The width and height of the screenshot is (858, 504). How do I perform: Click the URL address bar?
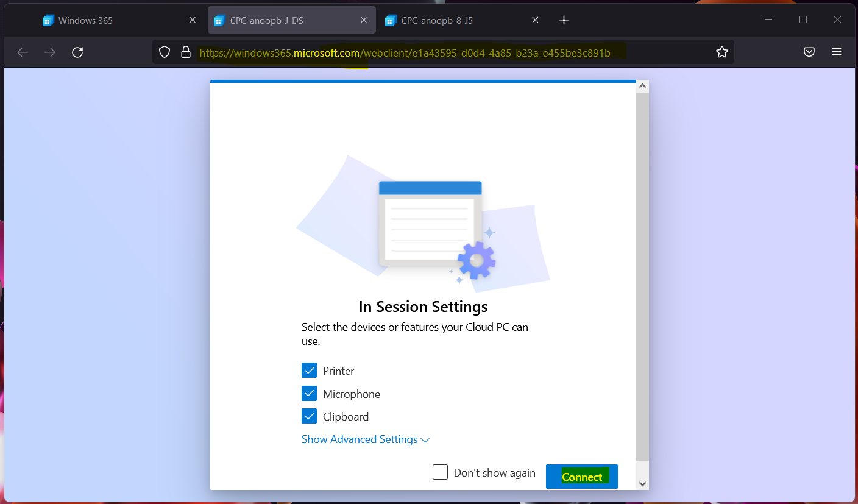point(443,52)
